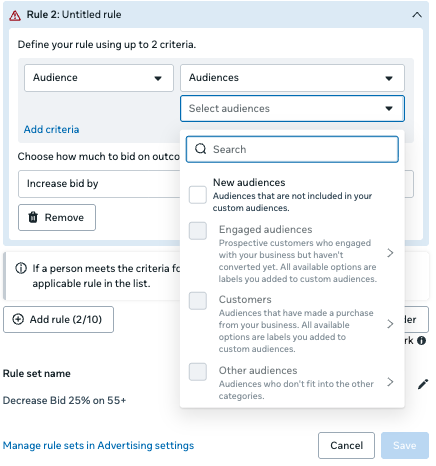Check the Engaged audiences checkbox

point(198,231)
